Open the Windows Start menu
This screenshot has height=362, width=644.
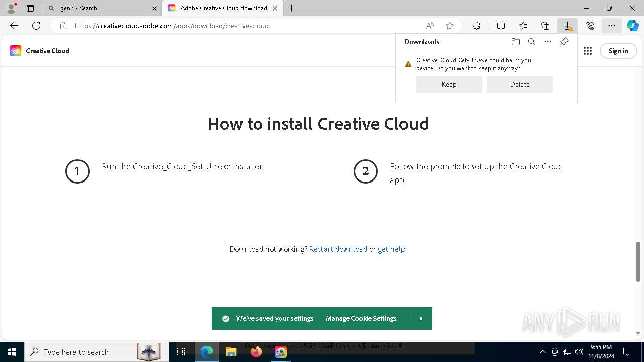[x=12, y=352]
